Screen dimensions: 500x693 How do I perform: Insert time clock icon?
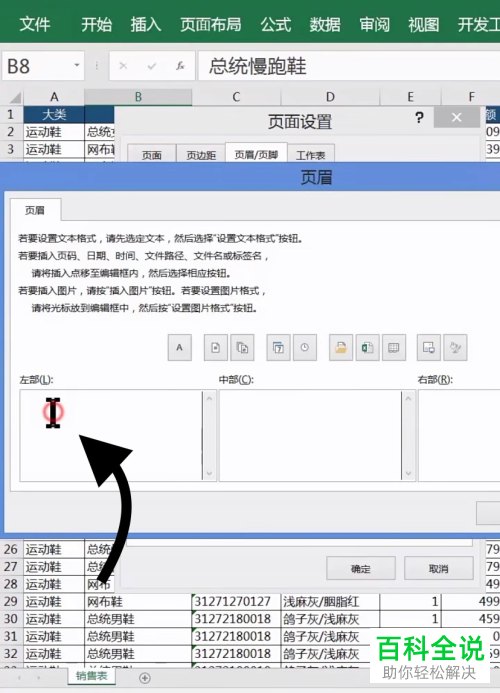click(305, 348)
